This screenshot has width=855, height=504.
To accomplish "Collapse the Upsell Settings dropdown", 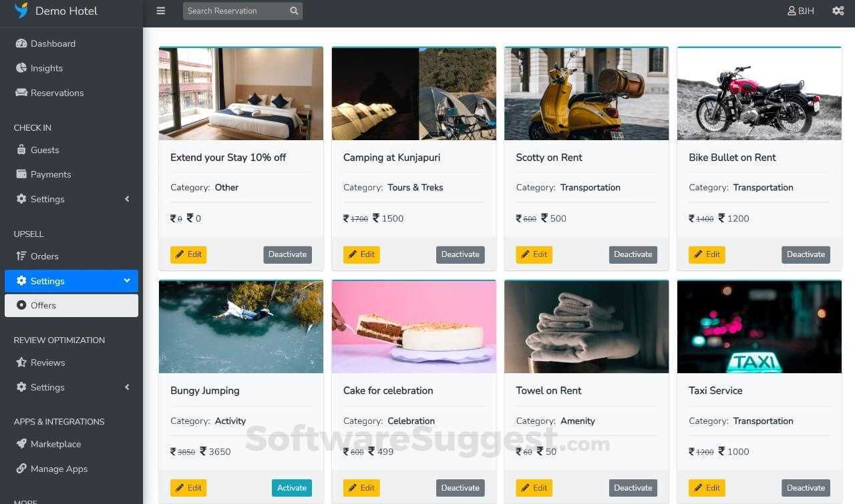I will click(x=127, y=281).
